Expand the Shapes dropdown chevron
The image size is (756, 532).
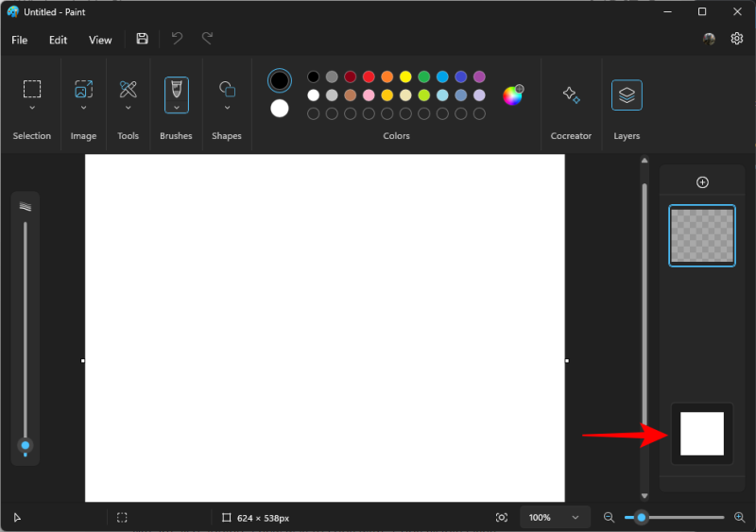coord(227,108)
